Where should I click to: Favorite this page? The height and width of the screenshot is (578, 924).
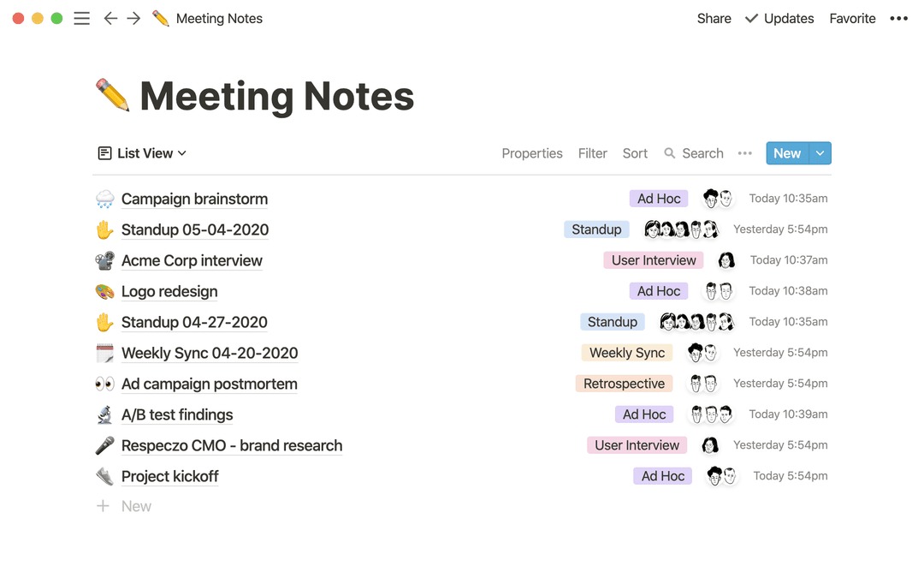coord(852,18)
